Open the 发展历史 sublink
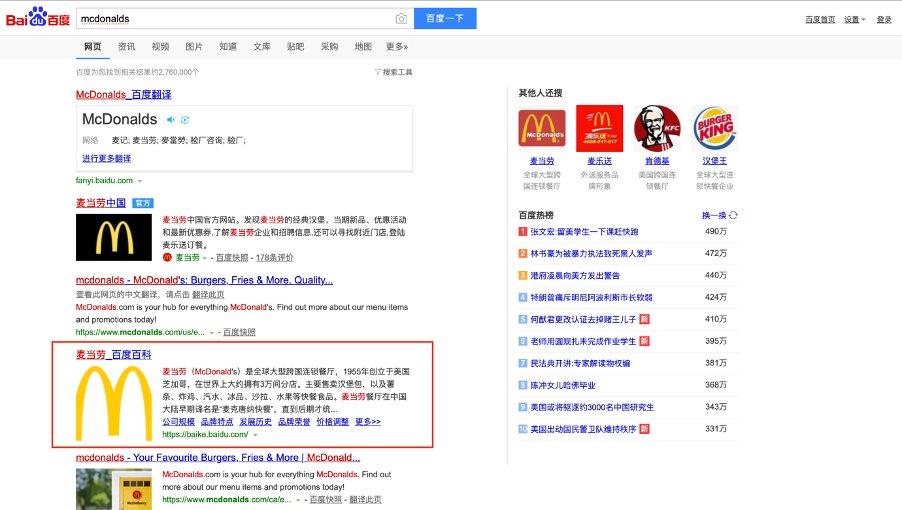Screen dimensions: 902x510 [x=255, y=421]
